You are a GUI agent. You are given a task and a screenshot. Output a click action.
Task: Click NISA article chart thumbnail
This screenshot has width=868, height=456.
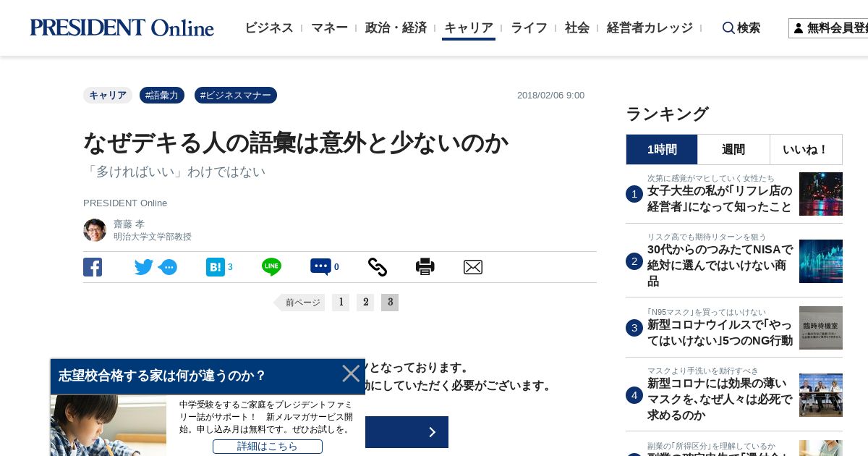pos(821,261)
